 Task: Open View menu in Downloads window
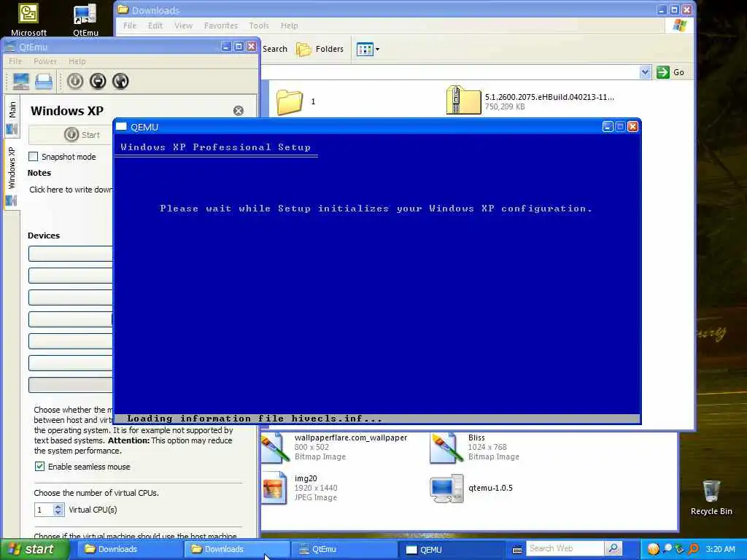[183, 26]
